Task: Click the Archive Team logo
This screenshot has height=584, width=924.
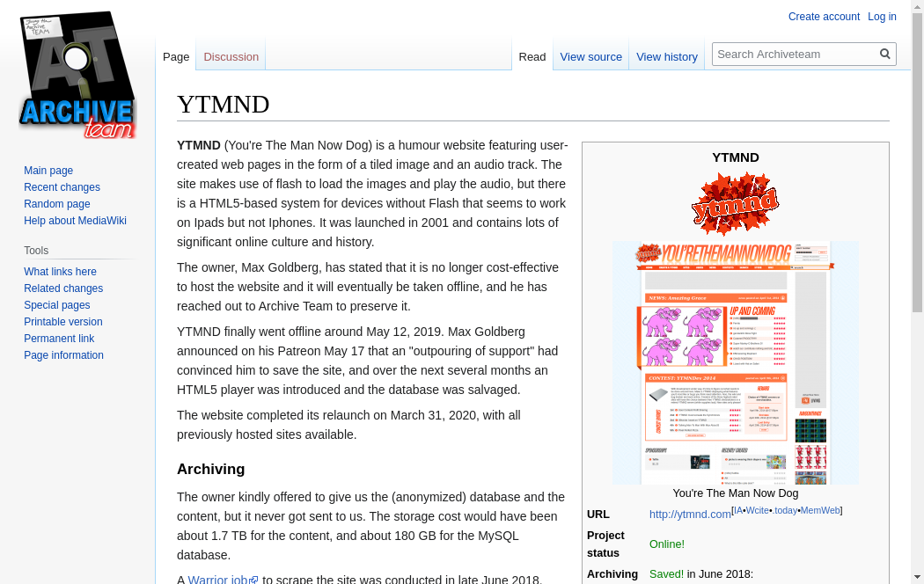Action: click(77, 76)
